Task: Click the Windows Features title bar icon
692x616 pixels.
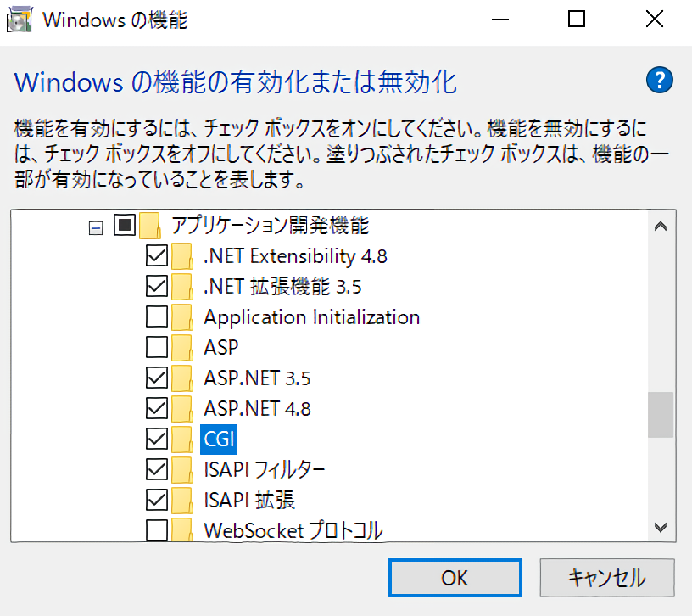Action: [x=20, y=20]
